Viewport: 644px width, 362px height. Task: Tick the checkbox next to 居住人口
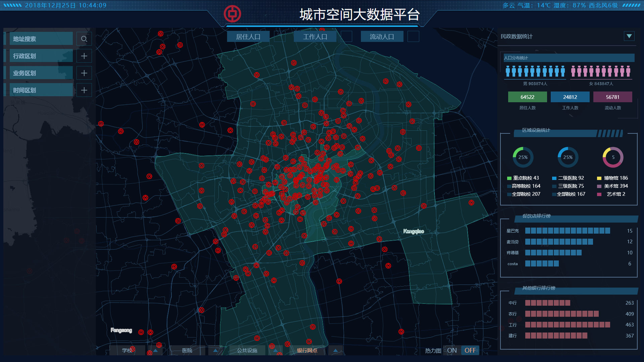coord(279,37)
